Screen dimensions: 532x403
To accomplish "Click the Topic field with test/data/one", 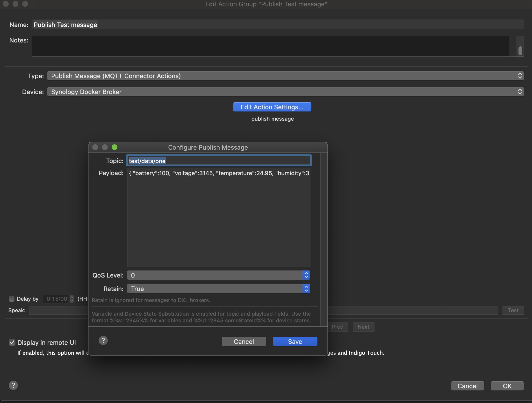I will coord(219,161).
